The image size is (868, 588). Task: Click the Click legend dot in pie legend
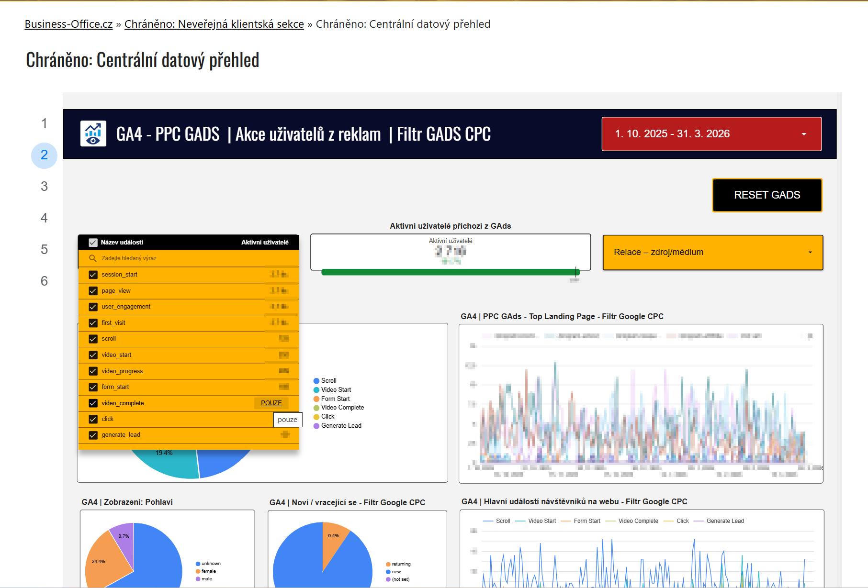316,417
